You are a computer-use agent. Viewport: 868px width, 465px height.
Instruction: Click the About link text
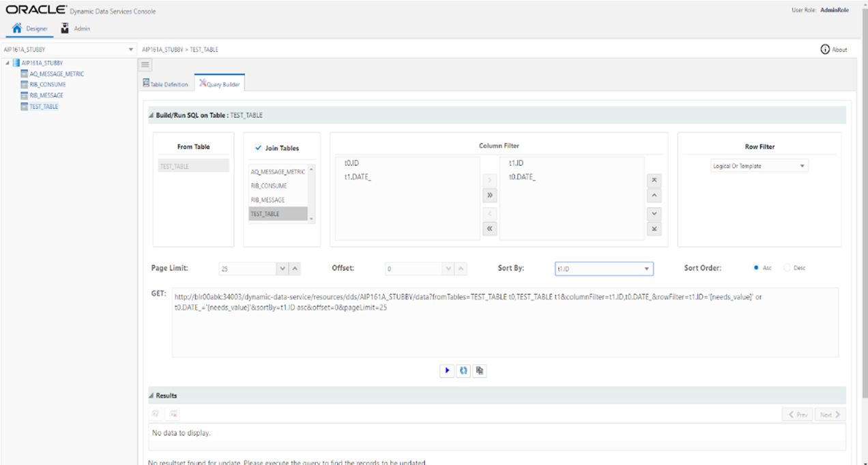tap(839, 50)
